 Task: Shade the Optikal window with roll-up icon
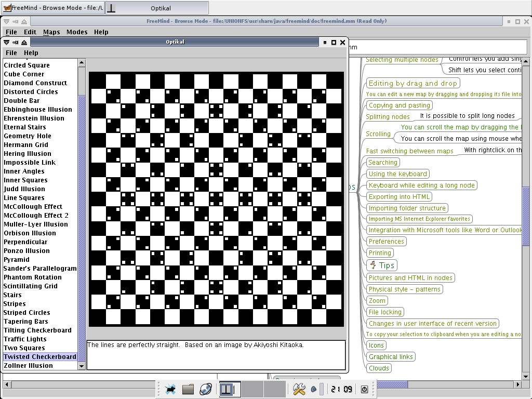[24, 43]
